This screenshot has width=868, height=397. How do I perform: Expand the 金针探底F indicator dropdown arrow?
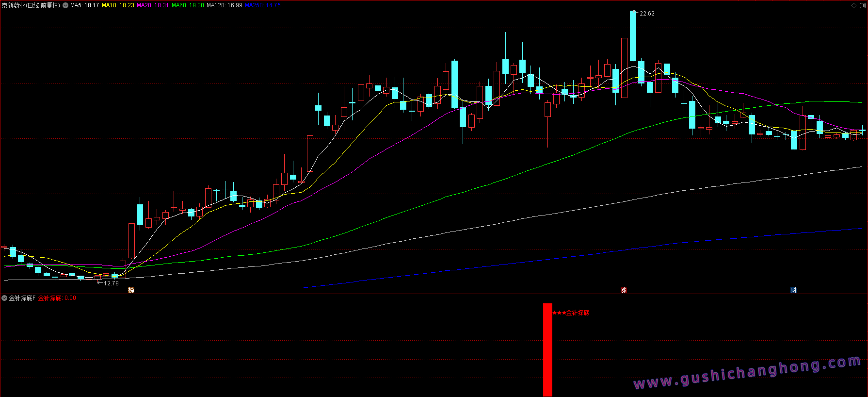pyautogui.click(x=4, y=298)
